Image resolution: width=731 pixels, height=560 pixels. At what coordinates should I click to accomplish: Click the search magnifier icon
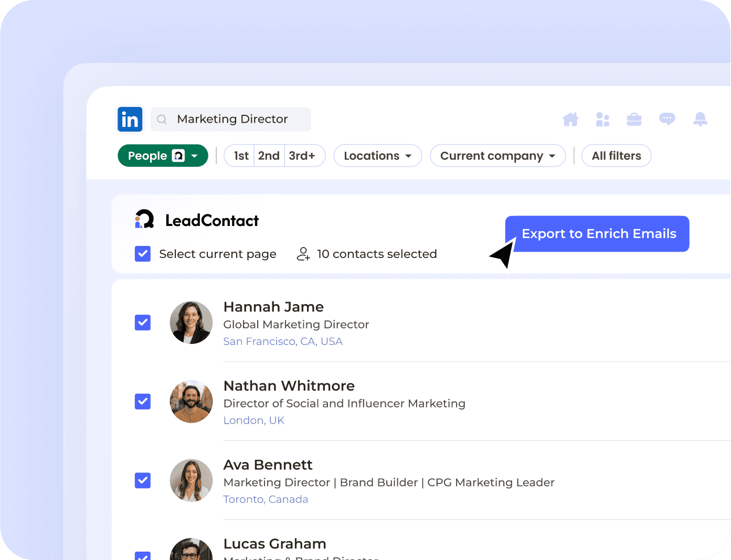pyautogui.click(x=162, y=120)
